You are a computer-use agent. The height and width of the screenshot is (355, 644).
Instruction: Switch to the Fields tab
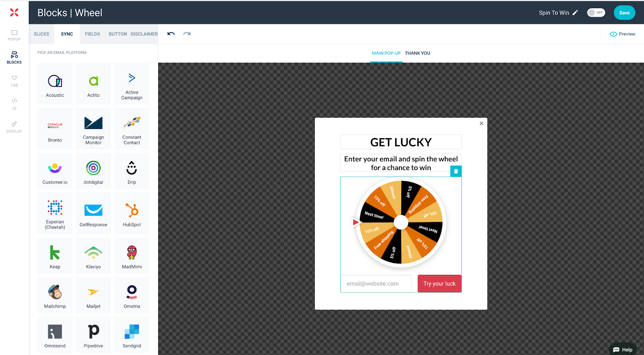click(x=92, y=34)
